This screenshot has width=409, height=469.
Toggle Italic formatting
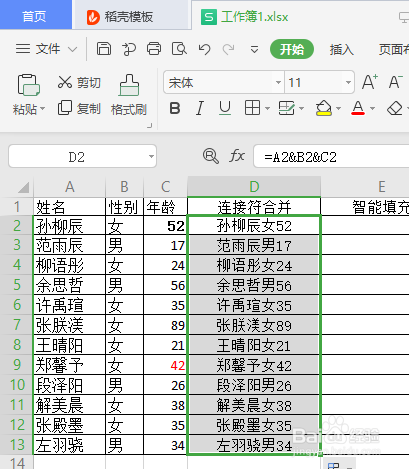[200, 108]
